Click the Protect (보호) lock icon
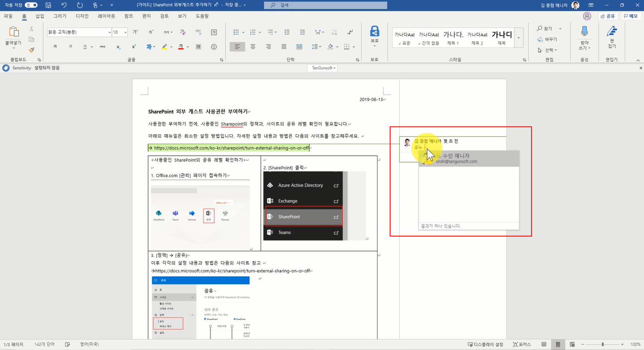644x350 pixels. pyautogui.click(x=374, y=31)
